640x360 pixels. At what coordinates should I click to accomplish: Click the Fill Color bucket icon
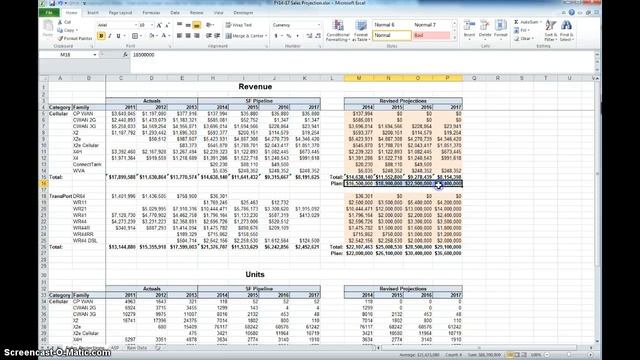tap(151, 36)
